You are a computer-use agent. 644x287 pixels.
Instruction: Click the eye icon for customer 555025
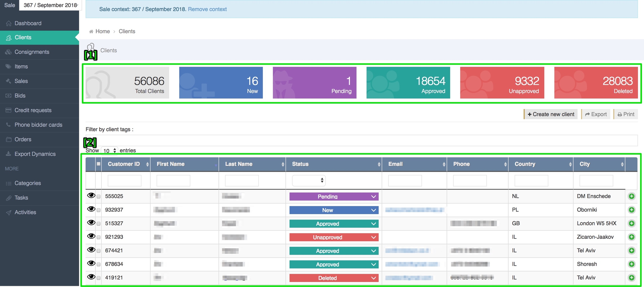click(x=91, y=195)
